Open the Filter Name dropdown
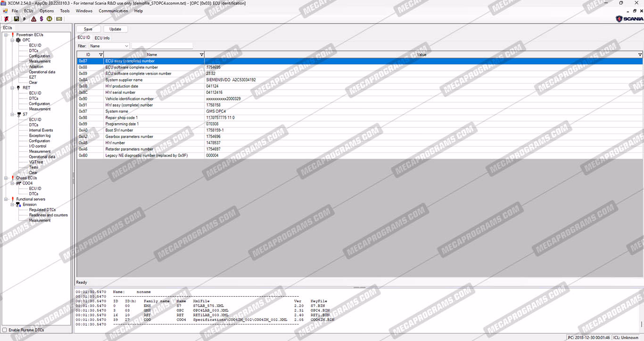 [x=109, y=46]
